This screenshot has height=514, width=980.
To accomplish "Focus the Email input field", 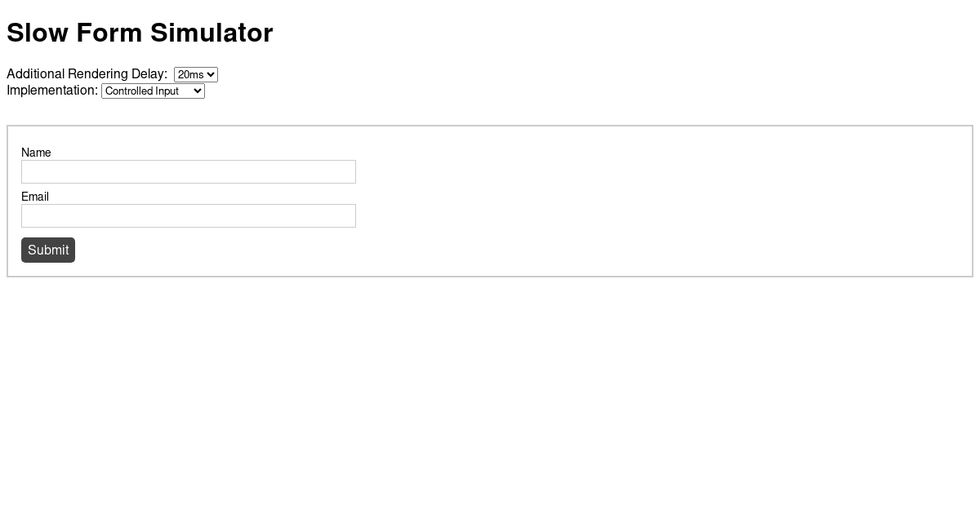I will point(188,215).
